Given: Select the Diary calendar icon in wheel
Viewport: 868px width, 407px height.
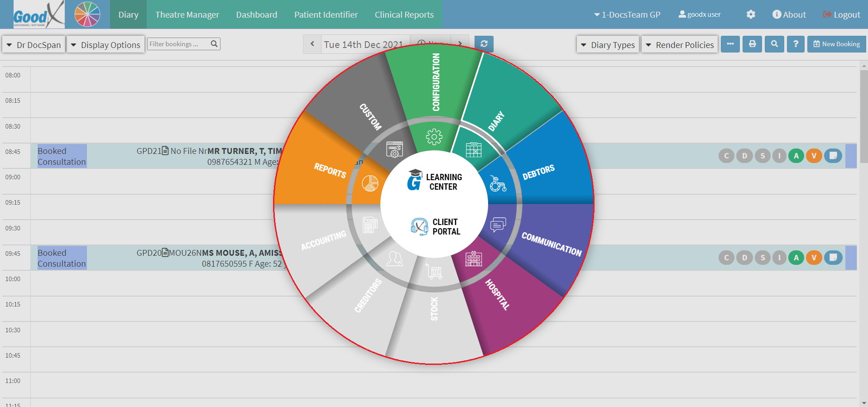Looking at the screenshot, I should [x=474, y=149].
